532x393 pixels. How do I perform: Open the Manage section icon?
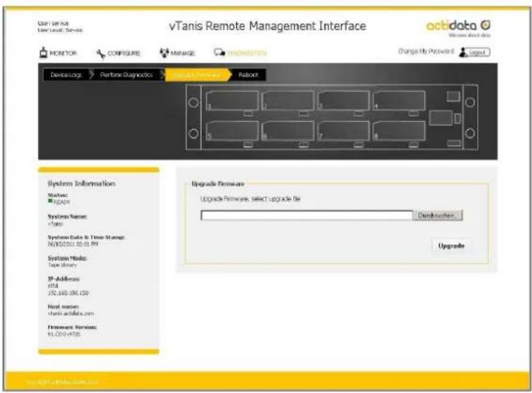click(164, 53)
